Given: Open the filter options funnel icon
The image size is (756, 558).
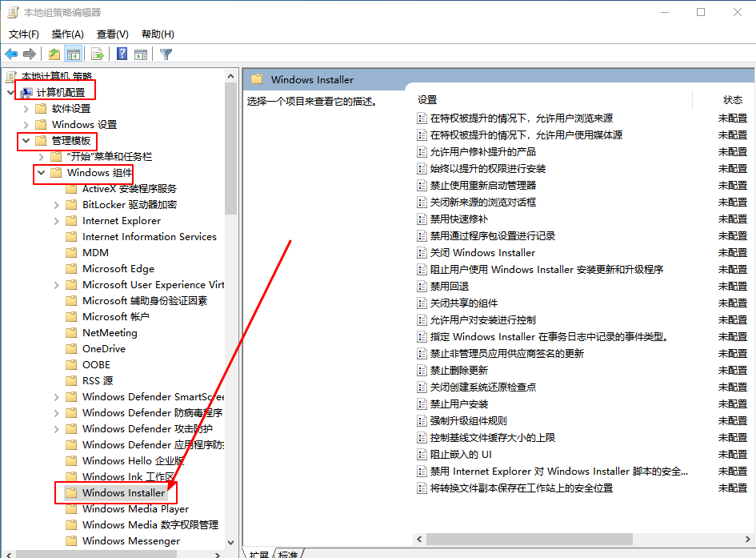Looking at the screenshot, I should (x=165, y=54).
